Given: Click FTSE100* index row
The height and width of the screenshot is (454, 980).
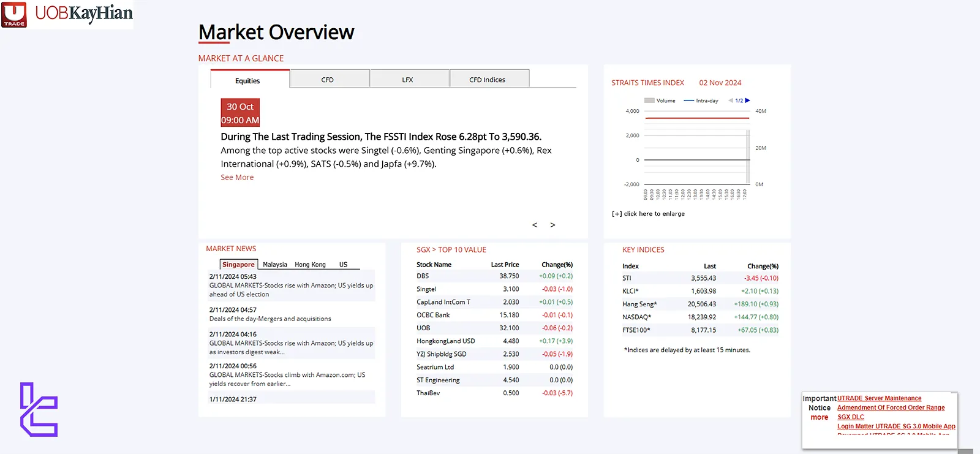Looking at the screenshot, I should [700, 330].
